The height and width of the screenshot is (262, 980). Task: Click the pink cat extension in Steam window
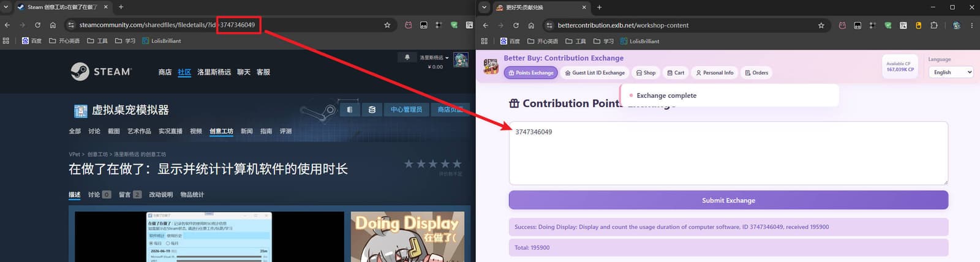point(409,25)
